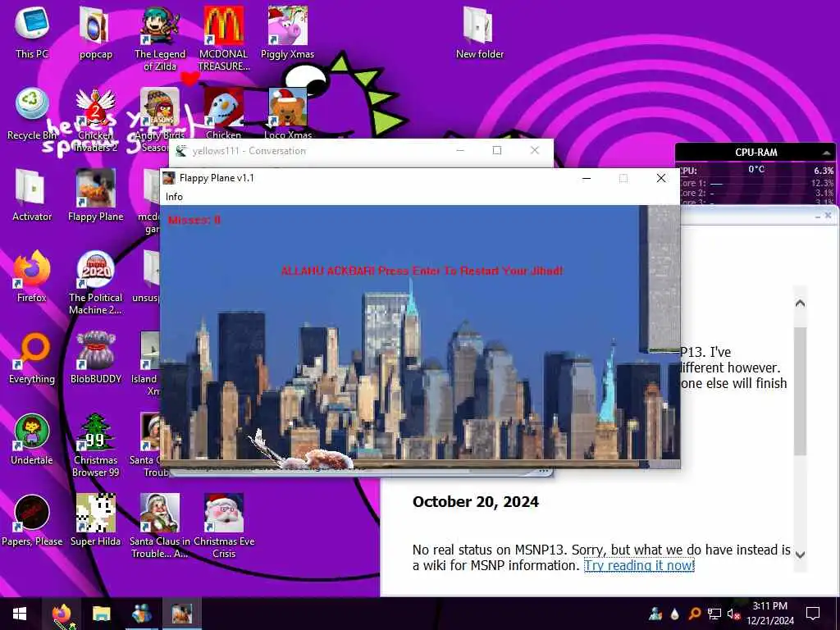Screen dimensions: 840x630
Task: Launch the Everything search shortcut
Action: pyautogui.click(x=32, y=358)
